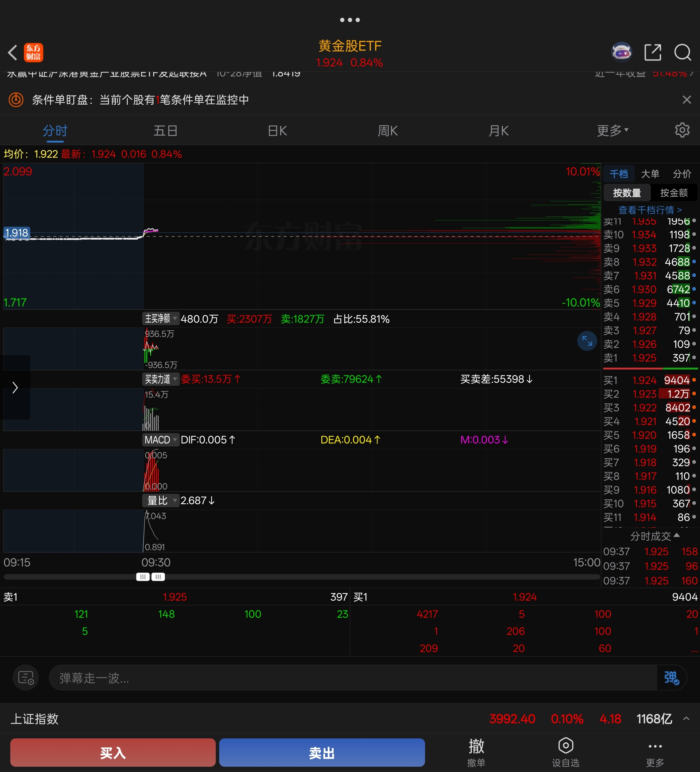Tap the danmaku settings list icon
This screenshot has height=772, width=700.
point(26,677)
